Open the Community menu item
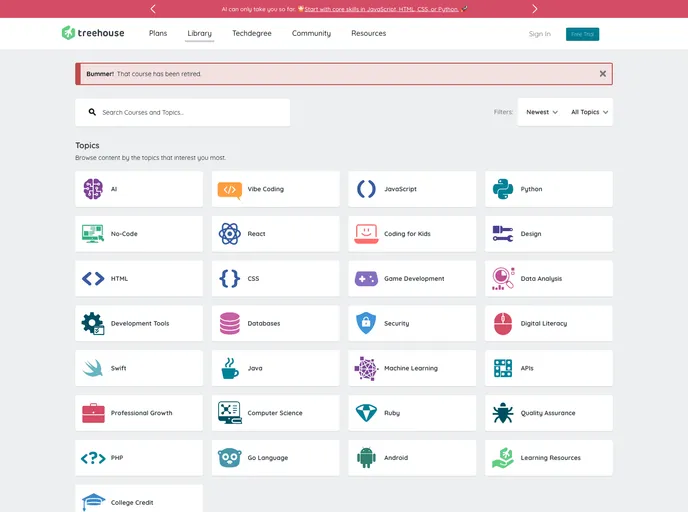Viewport: 688px width, 512px height. (312, 33)
